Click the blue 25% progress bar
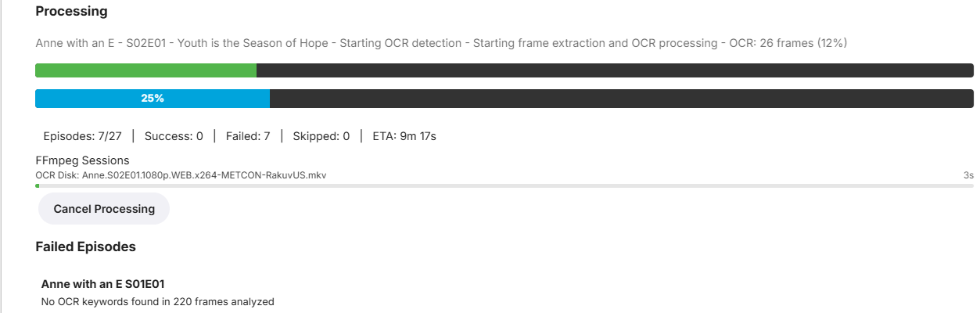980x313 pixels. tap(504, 99)
